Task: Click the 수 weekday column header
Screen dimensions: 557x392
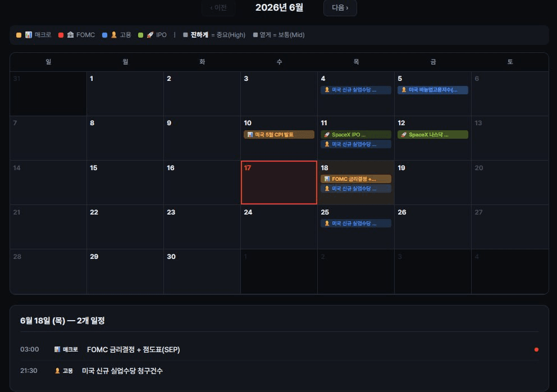Action: pyautogui.click(x=279, y=62)
